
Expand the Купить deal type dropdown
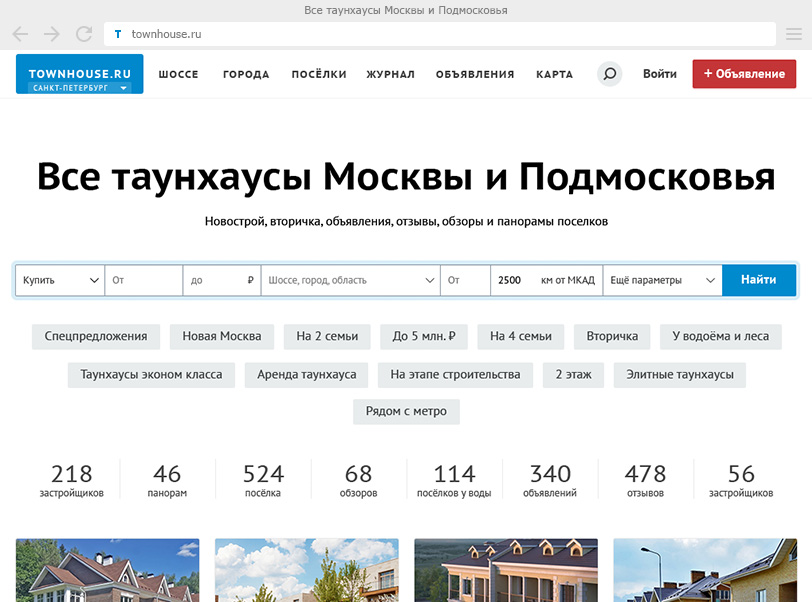[60, 281]
